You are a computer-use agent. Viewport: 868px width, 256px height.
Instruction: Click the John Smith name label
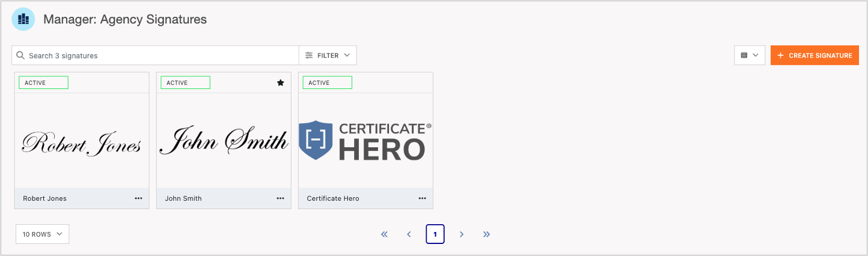point(183,198)
